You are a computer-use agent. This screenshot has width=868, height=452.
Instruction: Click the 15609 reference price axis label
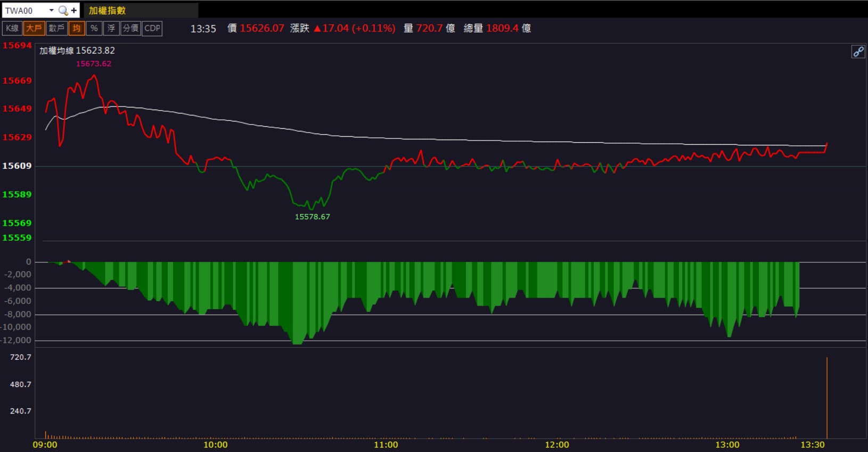(17, 166)
